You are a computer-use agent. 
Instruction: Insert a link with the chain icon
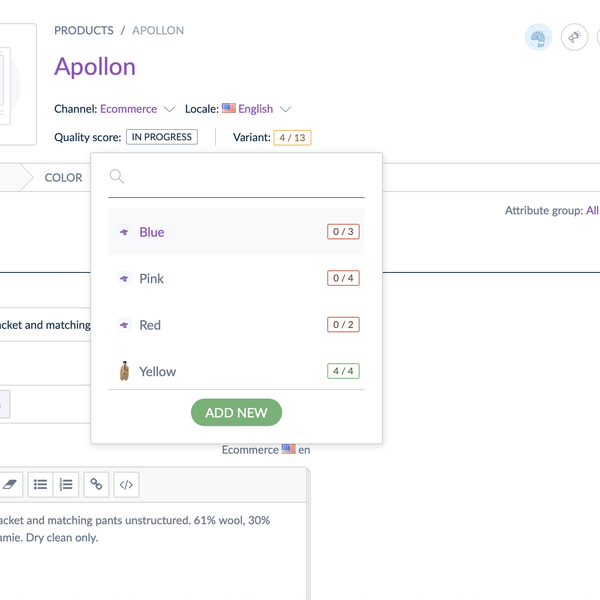pos(96,484)
